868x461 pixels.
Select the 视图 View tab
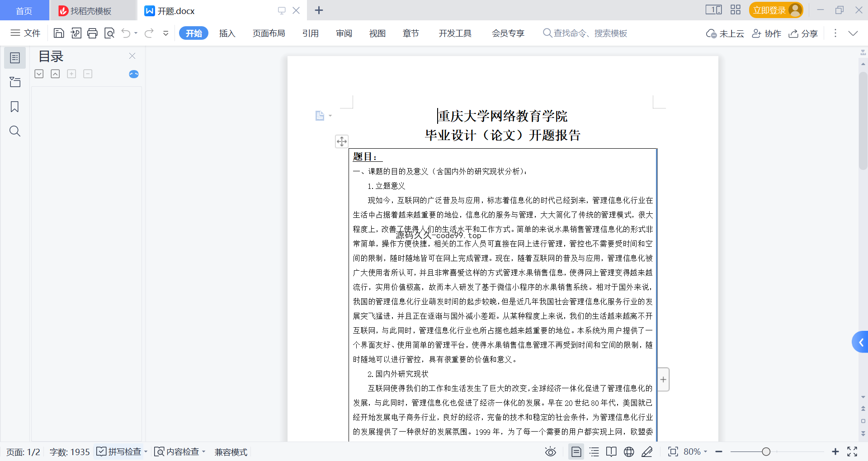coord(377,33)
